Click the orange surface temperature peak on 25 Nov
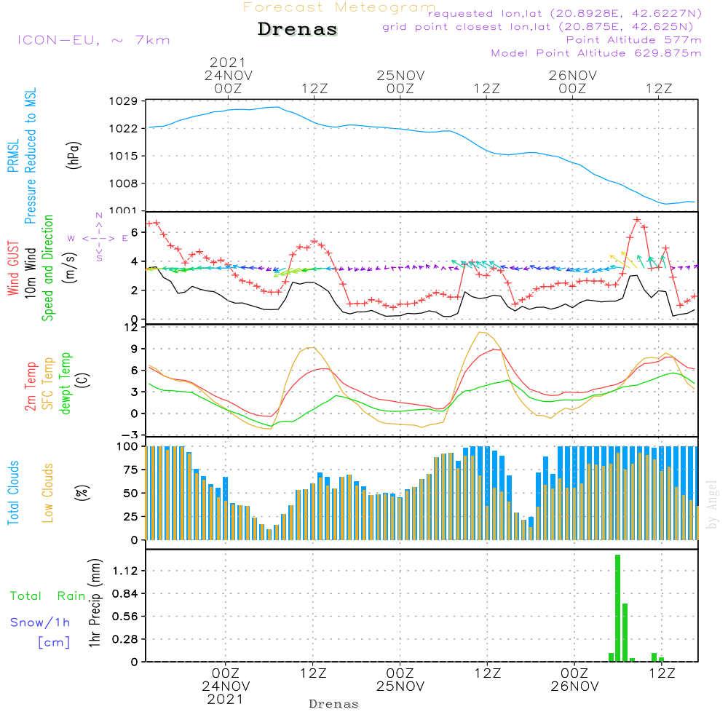 coord(480,333)
